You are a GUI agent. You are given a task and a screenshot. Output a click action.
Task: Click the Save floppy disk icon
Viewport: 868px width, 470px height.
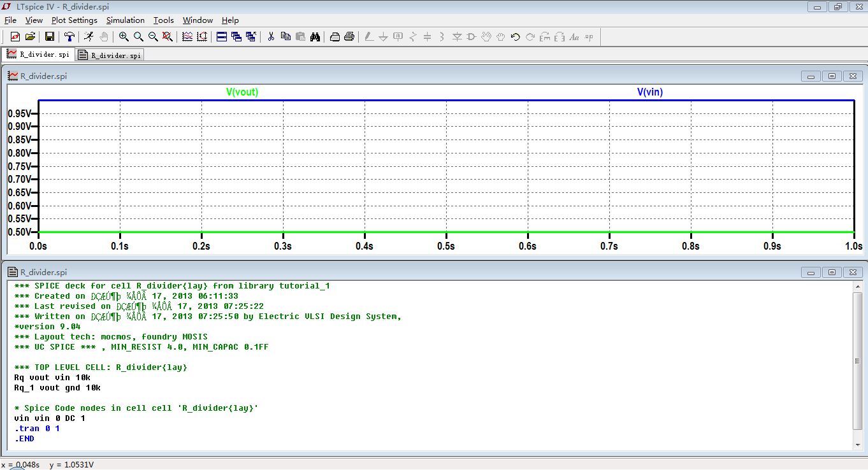49,37
